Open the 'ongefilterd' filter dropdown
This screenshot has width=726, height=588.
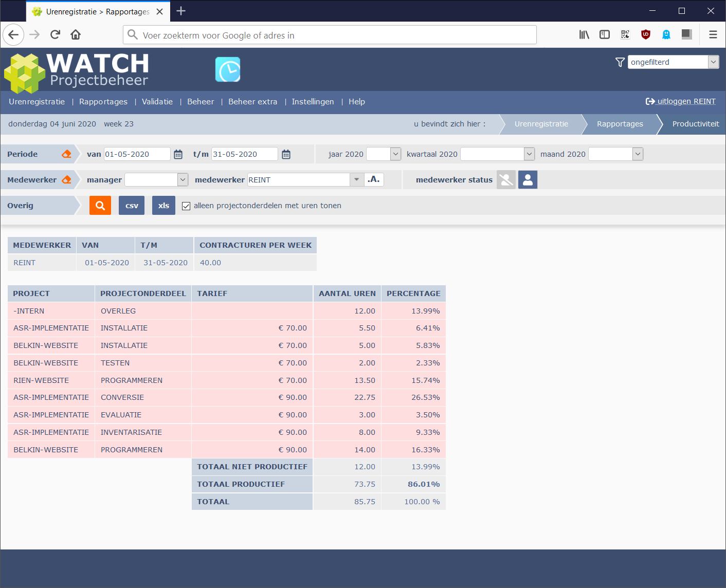click(713, 62)
